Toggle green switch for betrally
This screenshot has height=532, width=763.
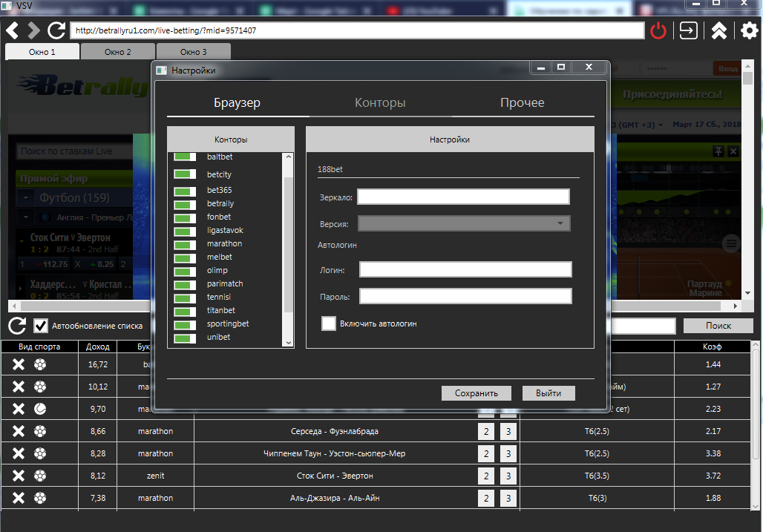185,204
